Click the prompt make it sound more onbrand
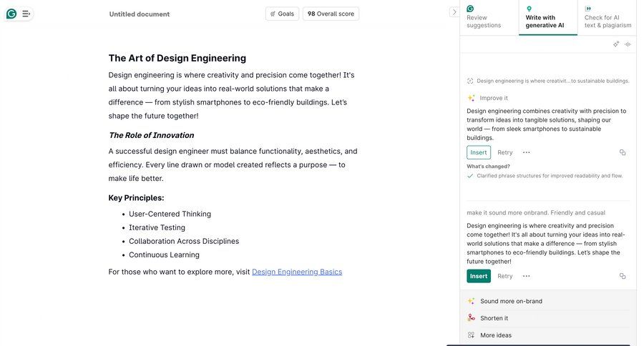 (x=535, y=212)
